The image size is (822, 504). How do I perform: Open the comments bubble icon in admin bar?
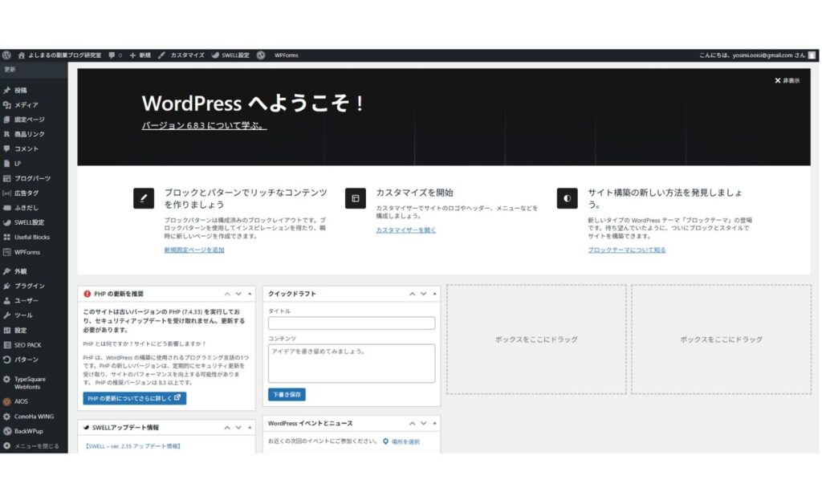click(x=112, y=55)
